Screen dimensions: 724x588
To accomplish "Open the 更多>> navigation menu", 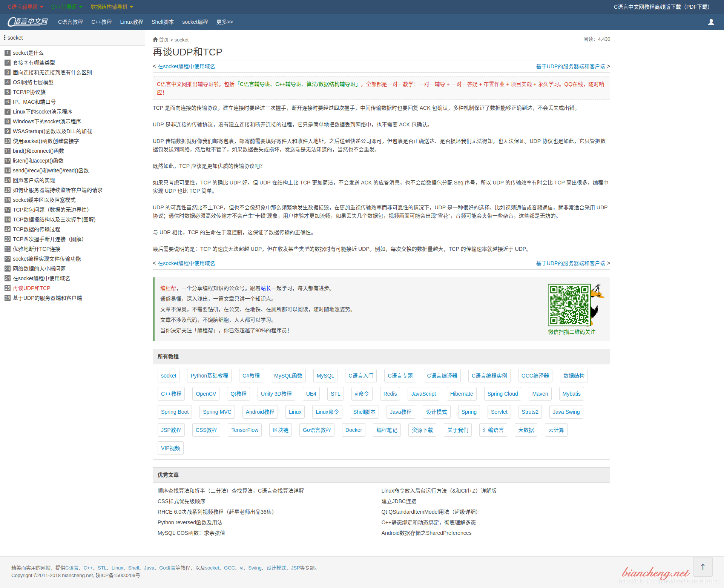I will click(224, 22).
